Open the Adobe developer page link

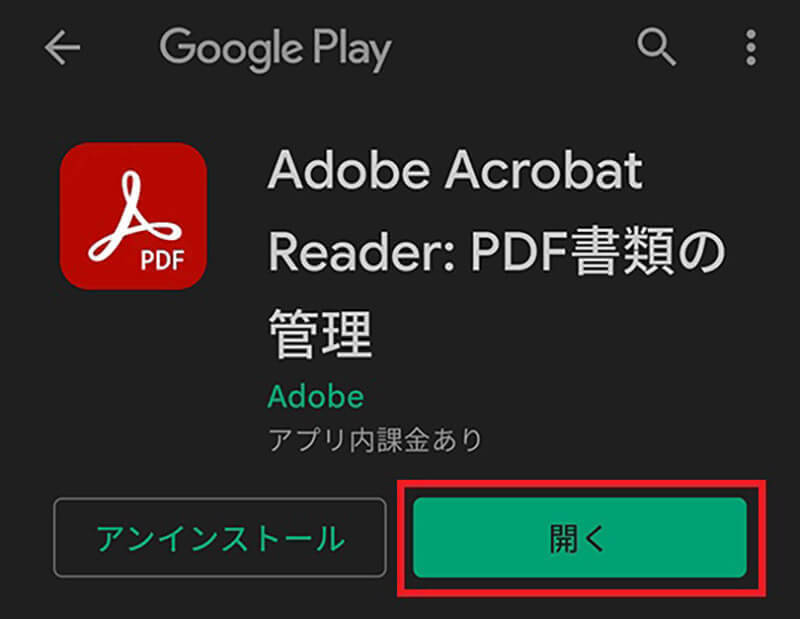(316, 397)
